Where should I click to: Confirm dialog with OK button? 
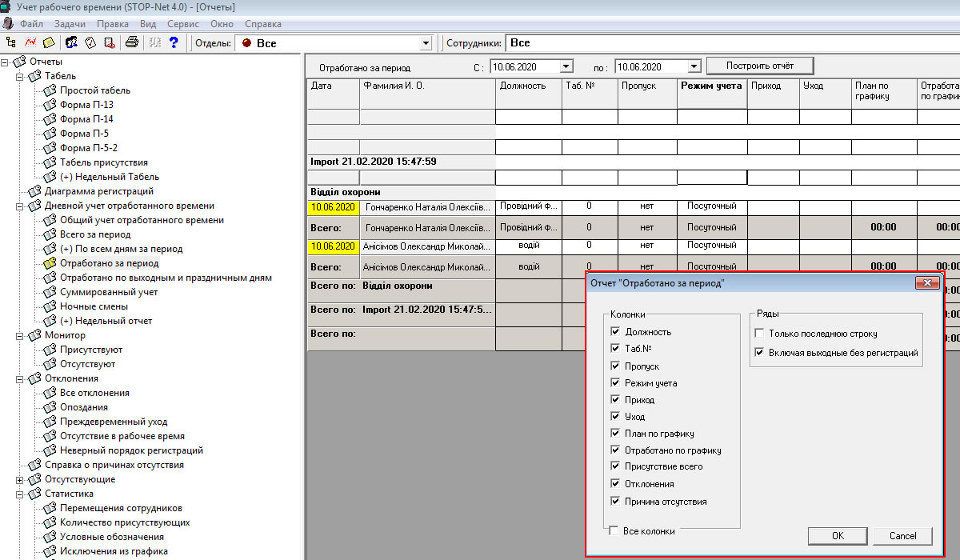pos(838,535)
